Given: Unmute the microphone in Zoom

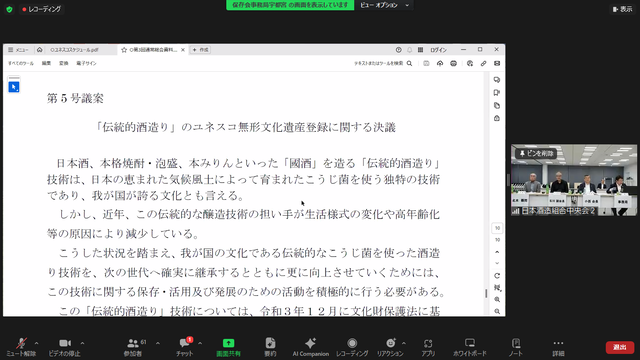Looking at the screenshot, I should click(21, 347).
